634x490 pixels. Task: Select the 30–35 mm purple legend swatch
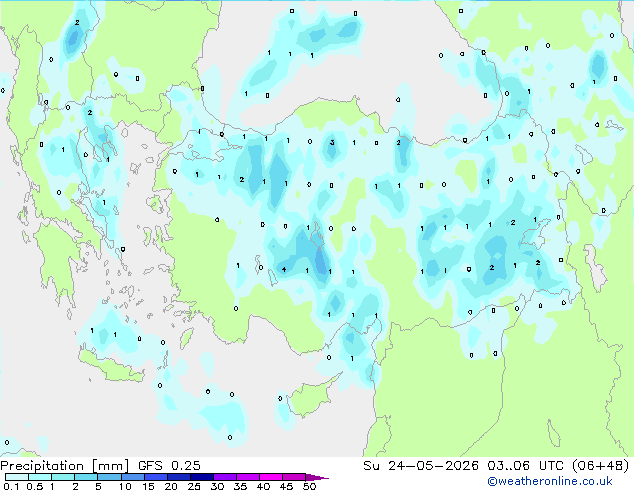(x=224, y=477)
